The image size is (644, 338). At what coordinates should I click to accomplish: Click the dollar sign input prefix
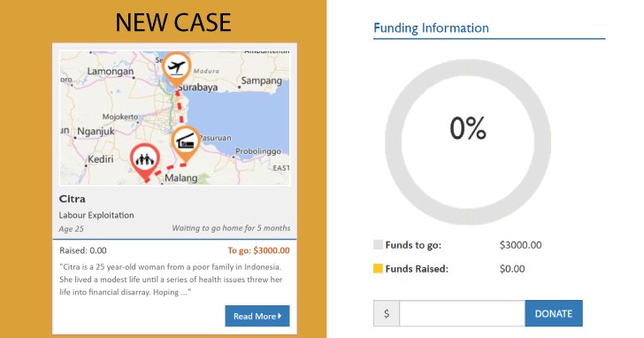[387, 313]
